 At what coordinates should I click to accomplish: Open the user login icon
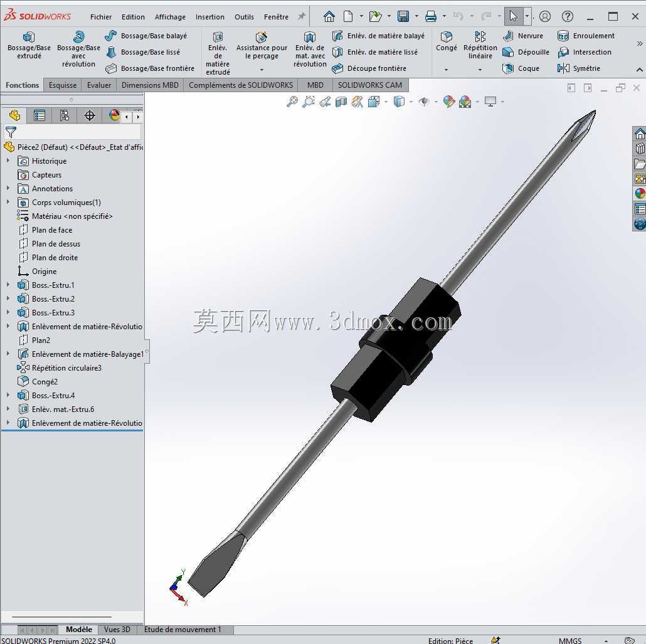point(544,16)
